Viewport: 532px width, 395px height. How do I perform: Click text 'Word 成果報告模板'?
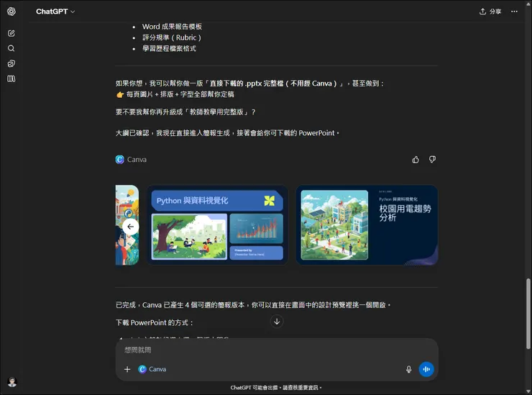[172, 27]
